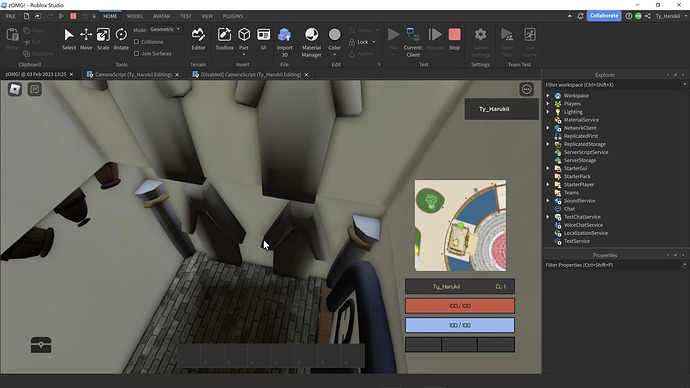
Task: Click the minimap in the viewport
Action: (460, 225)
